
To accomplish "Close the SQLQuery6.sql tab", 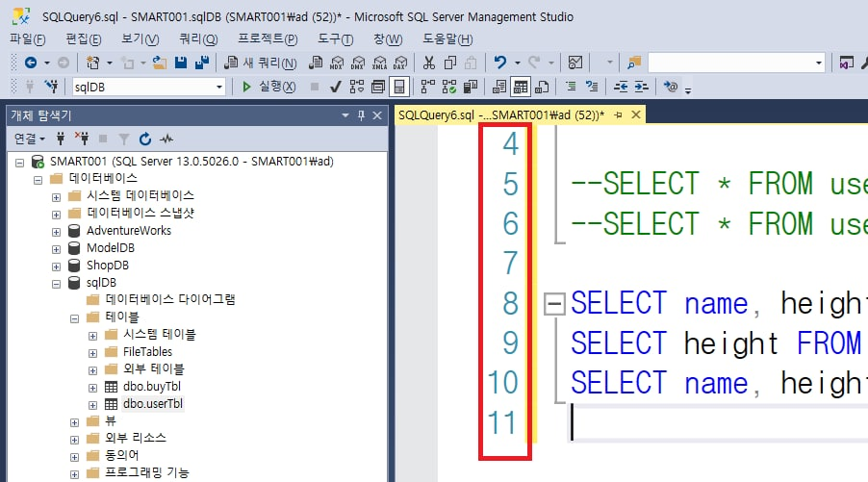I will tap(636, 114).
